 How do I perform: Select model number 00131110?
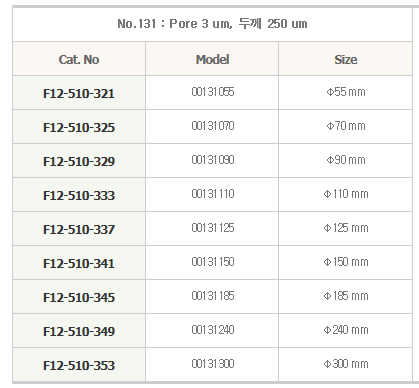pos(213,194)
